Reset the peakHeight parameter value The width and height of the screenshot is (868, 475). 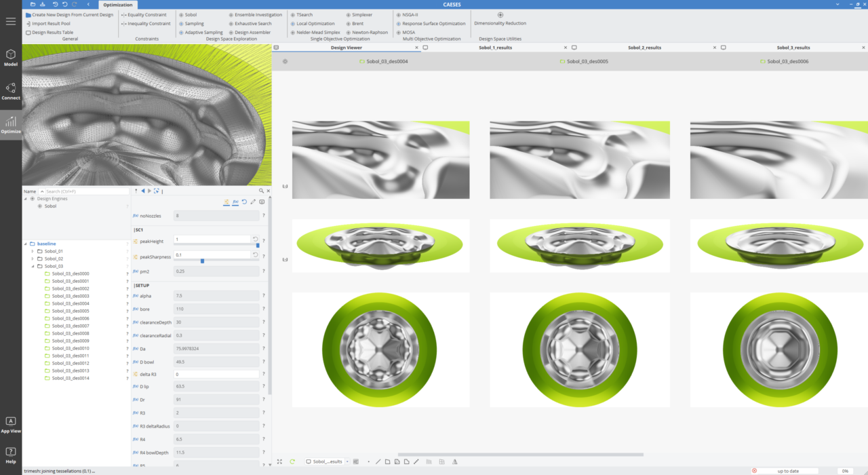pyautogui.click(x=255, y=240)
